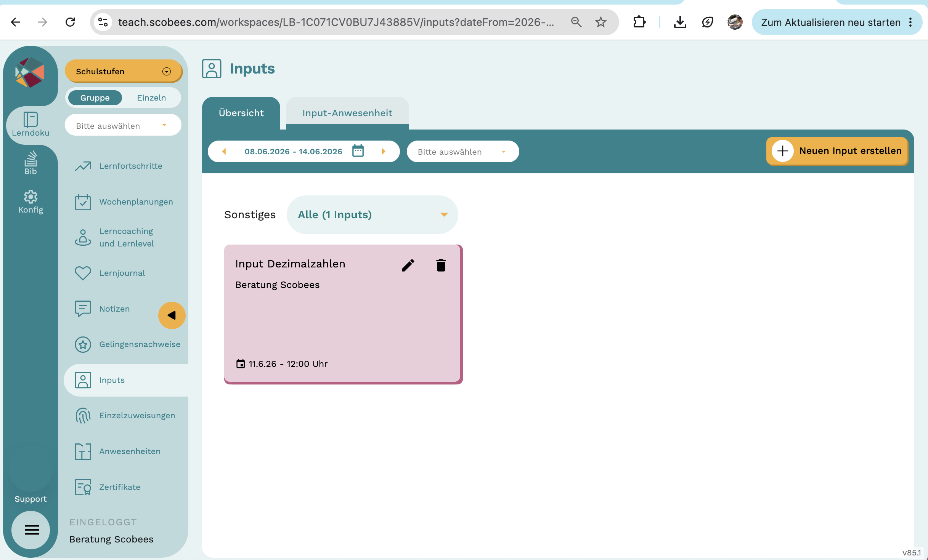928x560 pixels.
Task: Click the Beratung Scobees logged-in name
Action: point(111,539)
